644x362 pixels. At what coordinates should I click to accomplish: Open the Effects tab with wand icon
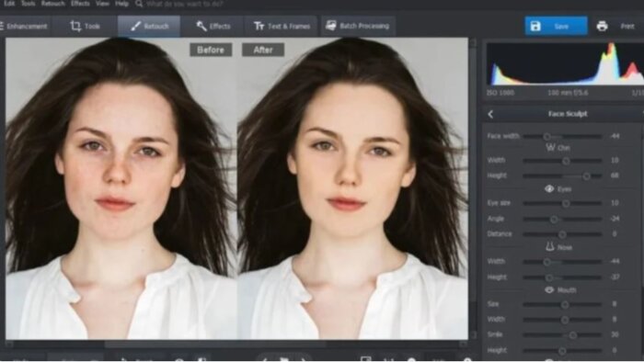[213, 27]
